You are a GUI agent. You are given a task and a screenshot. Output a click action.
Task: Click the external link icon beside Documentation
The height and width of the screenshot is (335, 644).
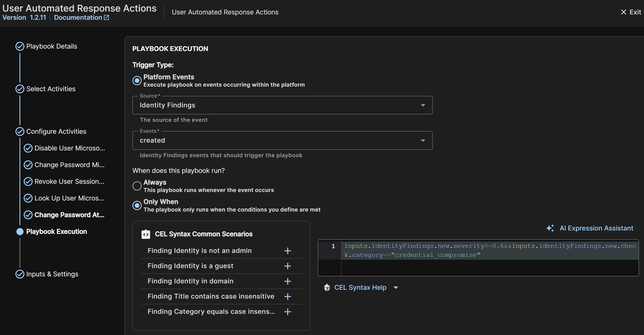(x=106, y=17)
